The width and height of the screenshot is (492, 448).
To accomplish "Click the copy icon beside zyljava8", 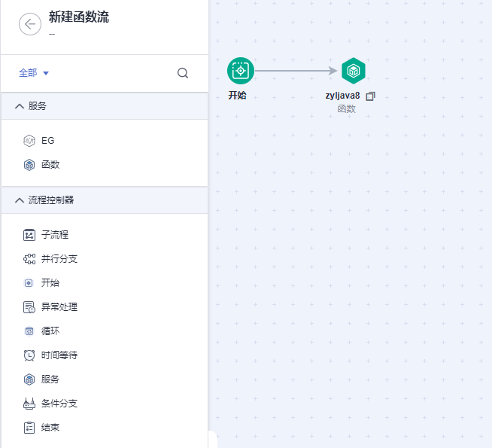I will tap(370, 96).
